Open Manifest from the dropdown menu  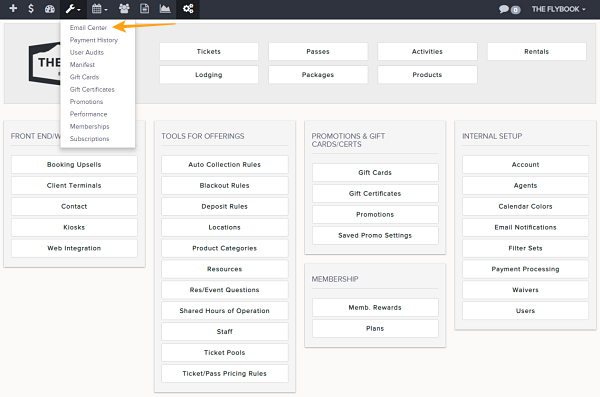(82, 65)
